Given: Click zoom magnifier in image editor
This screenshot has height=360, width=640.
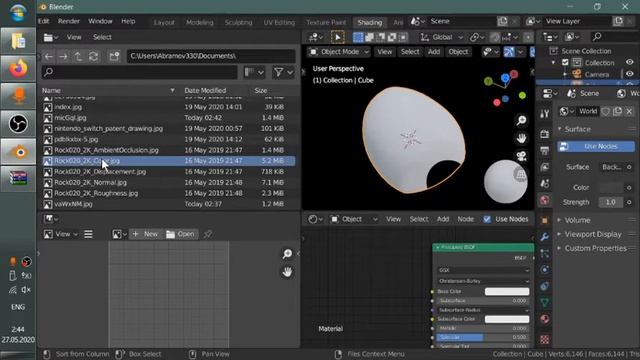Looking at the screenshot, I should pyautogui.click(x=287, y=254).
